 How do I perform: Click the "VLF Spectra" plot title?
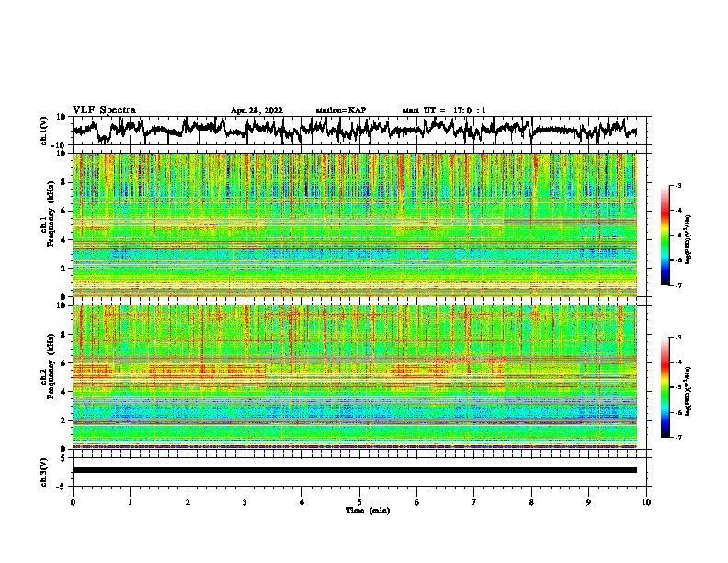(104, 110)
